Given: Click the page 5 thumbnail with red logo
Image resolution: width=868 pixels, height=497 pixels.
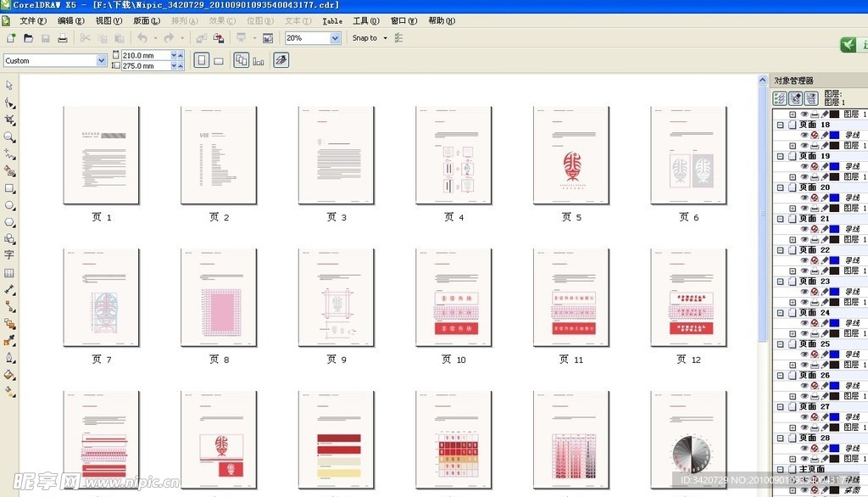Looking at the screenshot, I should pyautogui.click(x=570, y=155).
